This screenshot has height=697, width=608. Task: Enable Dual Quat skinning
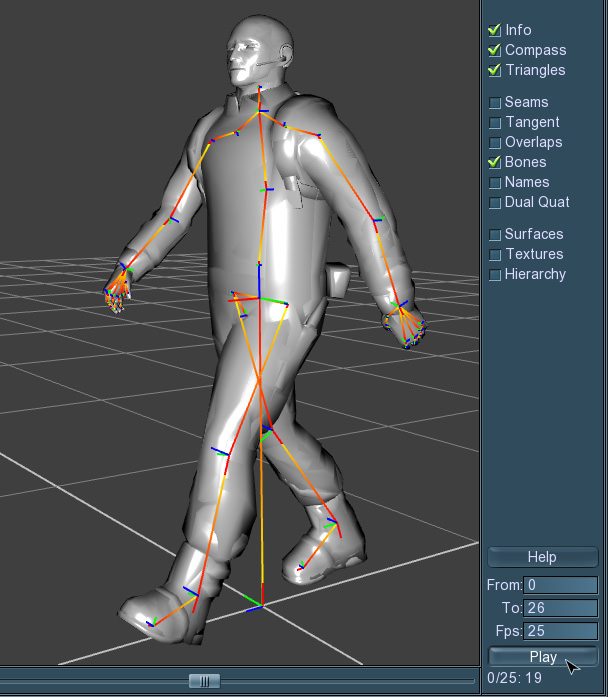495,203
